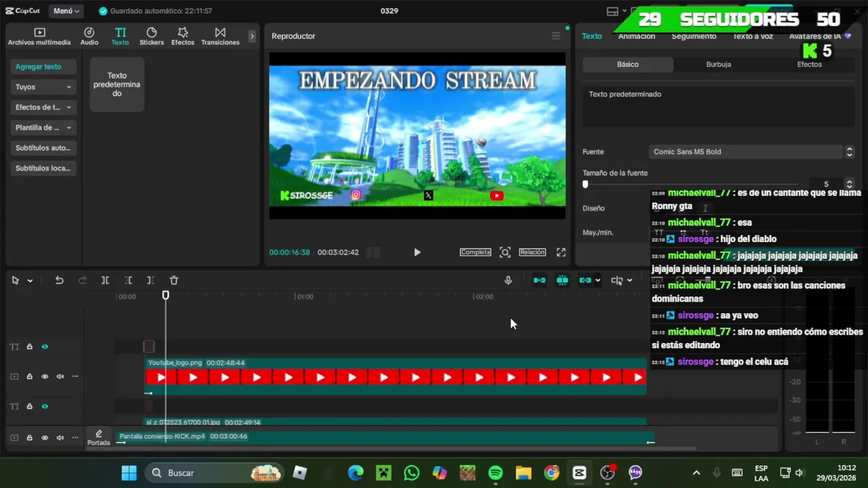Image resolution: width=868 pixels, height=488 pixels.
Task: Delete left of playhead with trim-left icon
Action: (128, 280)
